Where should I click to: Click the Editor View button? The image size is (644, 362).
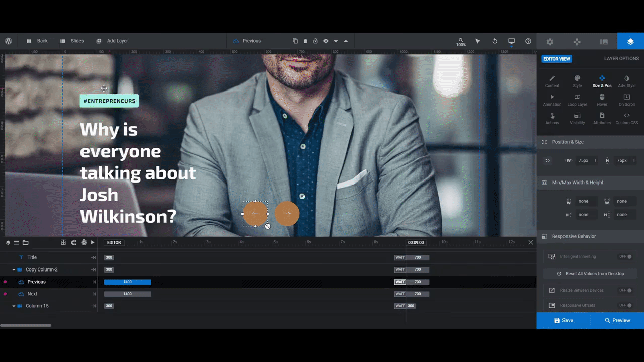tap(556, 59)
